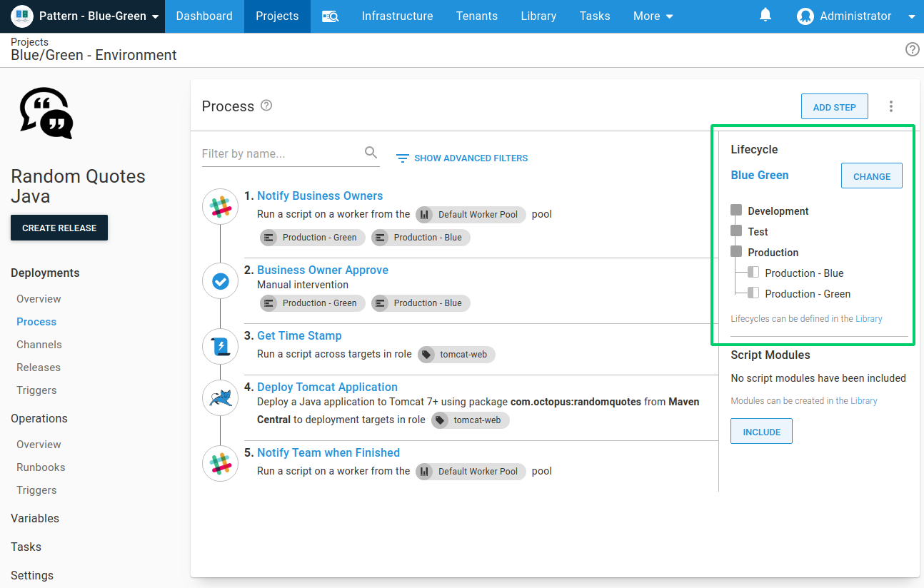Go to the Infrastructure tab
Image resolution: width=924 pixels, height=588 pixels.
pos(397,16)
